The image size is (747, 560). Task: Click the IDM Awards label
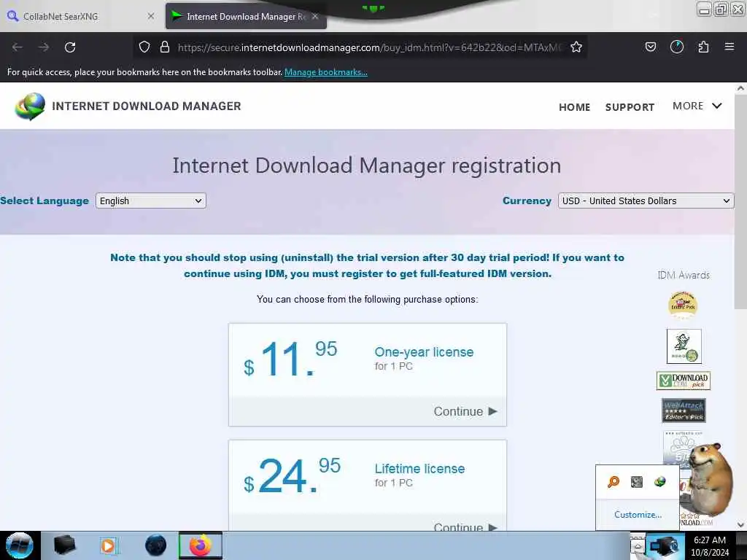pos(684,275)
